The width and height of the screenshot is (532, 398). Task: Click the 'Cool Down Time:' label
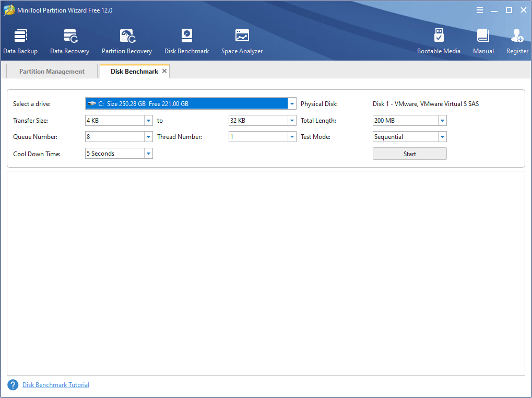pyautogui.click(x=37, y=154)
